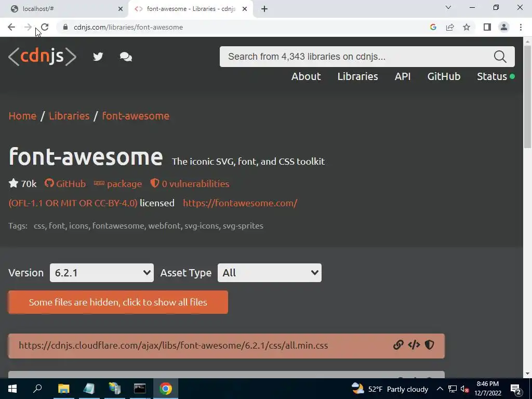Image resolution: width=532 pixels, height=399 pixels.
Task: Copy URL with the link icon
Action: [x=398, y=345]
